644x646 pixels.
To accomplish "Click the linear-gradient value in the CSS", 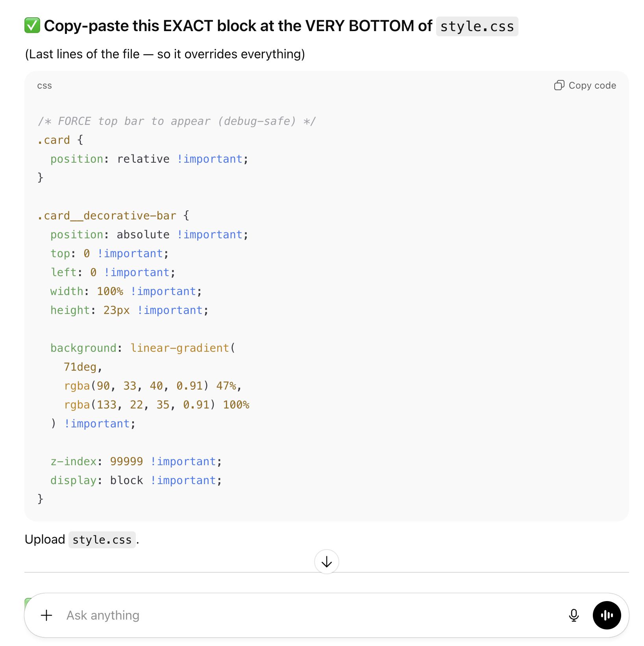I will [x=181, y=348].
